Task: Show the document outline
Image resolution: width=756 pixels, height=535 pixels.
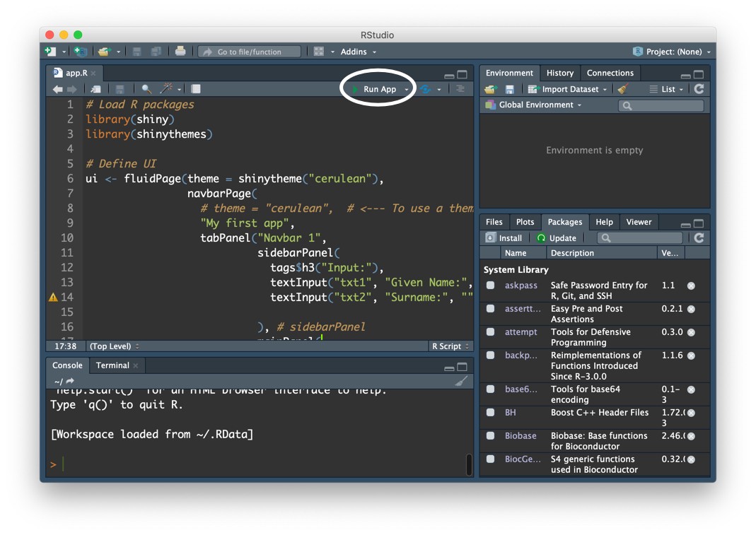Action: pyautogui.click(x=460, y=88)
